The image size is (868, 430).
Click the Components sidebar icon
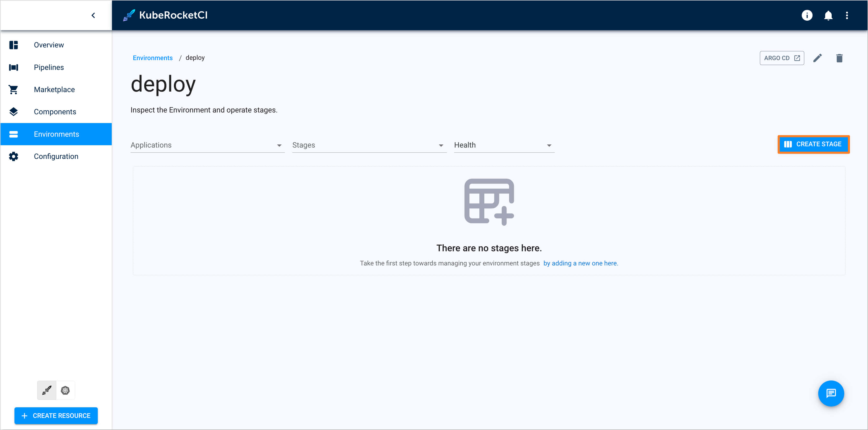pos(14,111)
